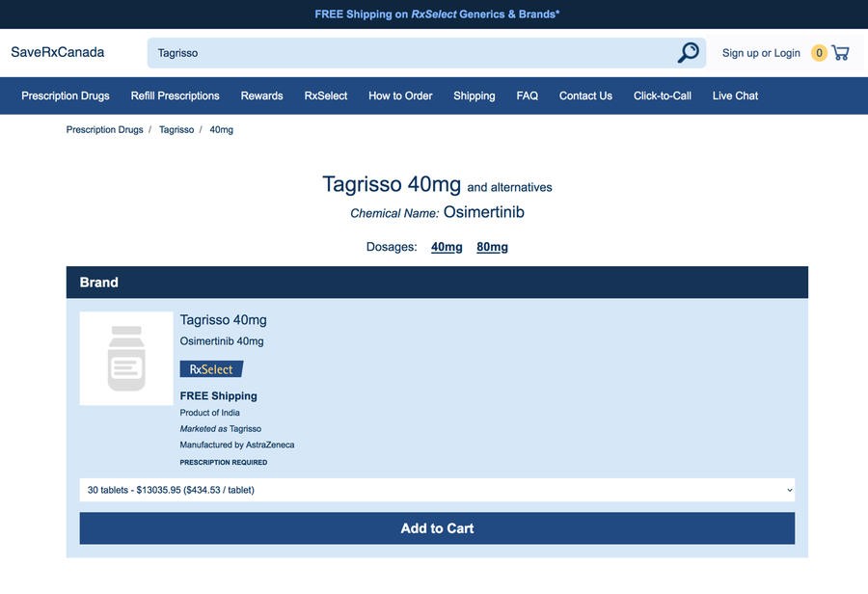Open the tablet quantity dropdown
Screen dimensions: 868x594
[437, 490]
